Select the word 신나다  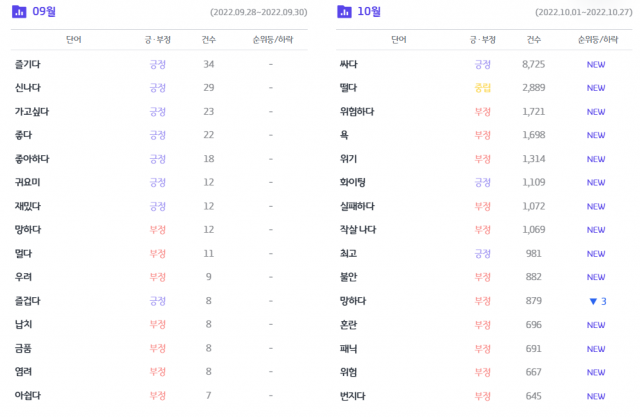pos(28,88)
